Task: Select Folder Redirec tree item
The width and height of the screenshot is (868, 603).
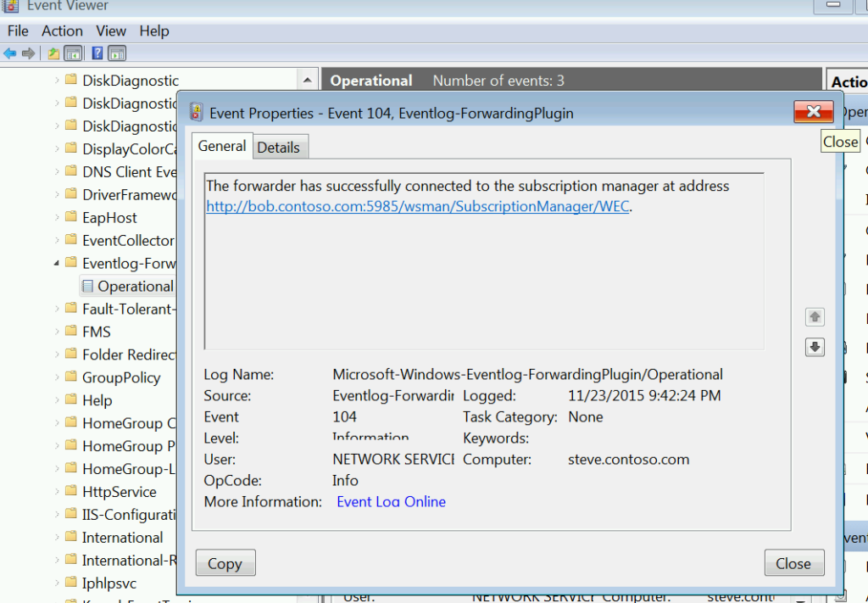Action: point(129,355)
